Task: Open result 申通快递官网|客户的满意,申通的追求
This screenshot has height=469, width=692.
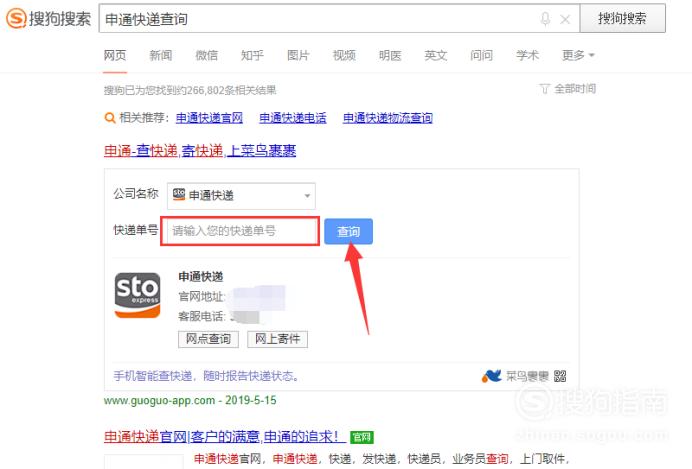Action: (x=225, y=437)
